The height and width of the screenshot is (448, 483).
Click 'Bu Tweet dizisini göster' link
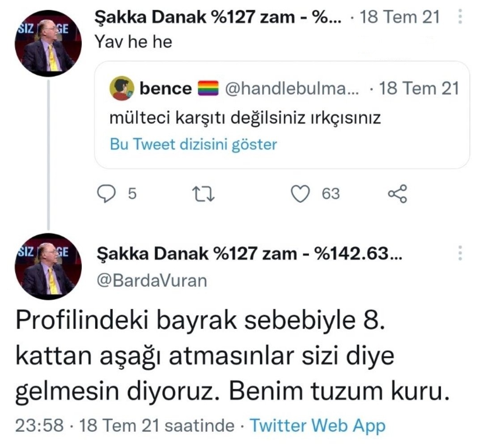click(x=194, y=145)
